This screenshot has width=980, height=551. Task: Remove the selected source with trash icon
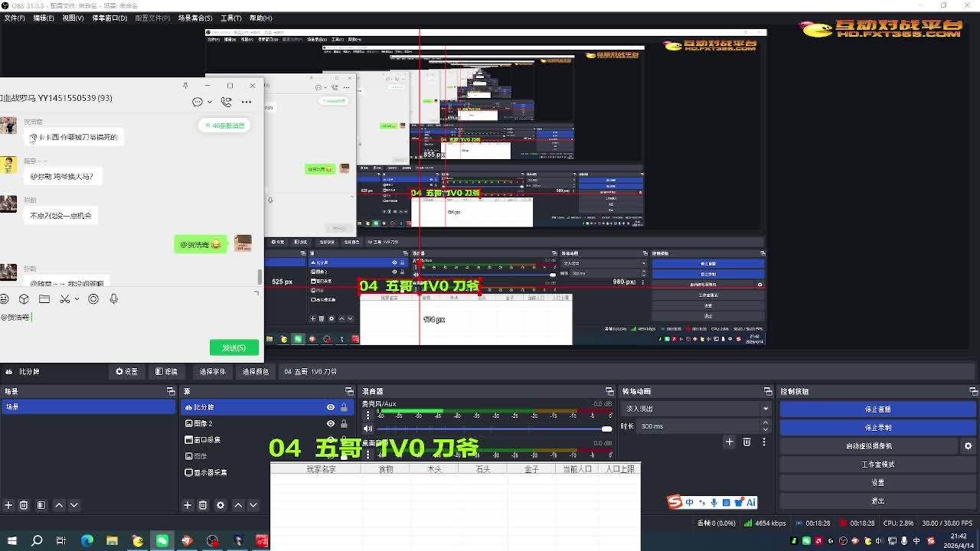click(x=203, y=505)
